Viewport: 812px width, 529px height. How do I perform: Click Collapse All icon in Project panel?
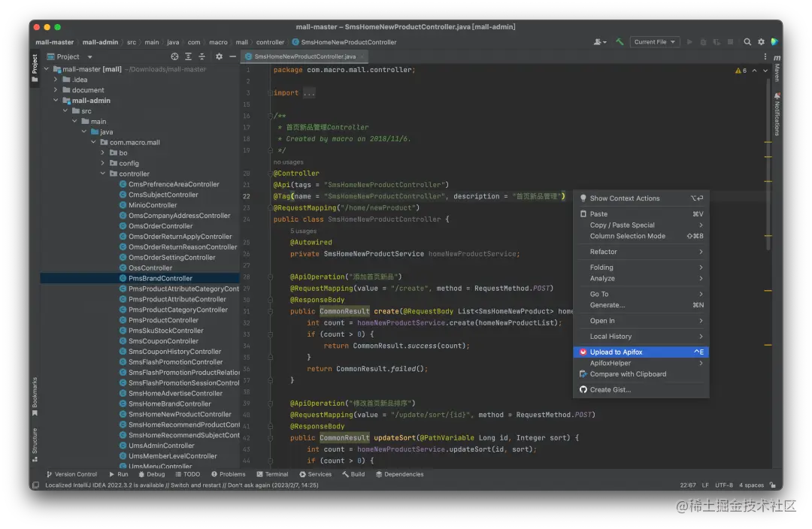tap(202, 56)
